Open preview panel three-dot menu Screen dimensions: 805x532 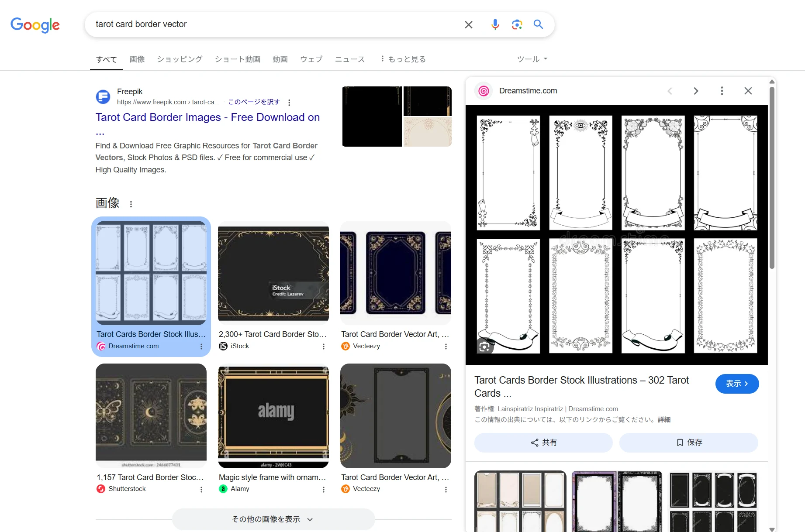(722, 91)
